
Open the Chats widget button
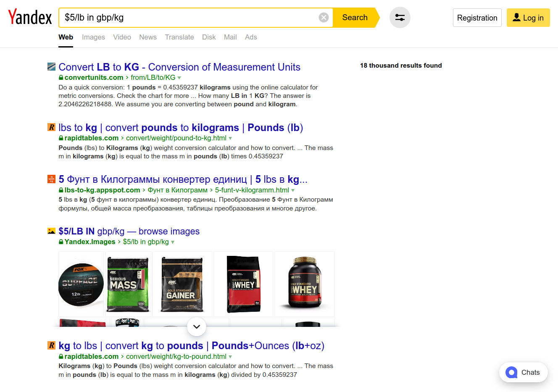524,372
